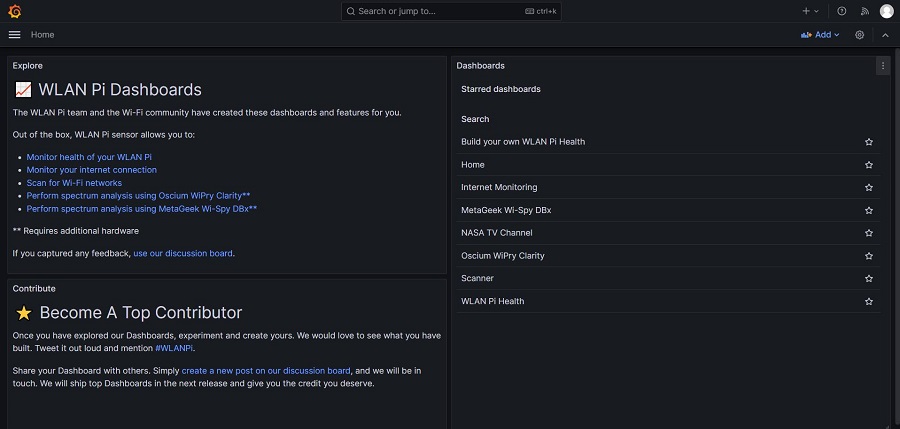
Task: Click the Grafana logo icon
Action: coord(15,11)
